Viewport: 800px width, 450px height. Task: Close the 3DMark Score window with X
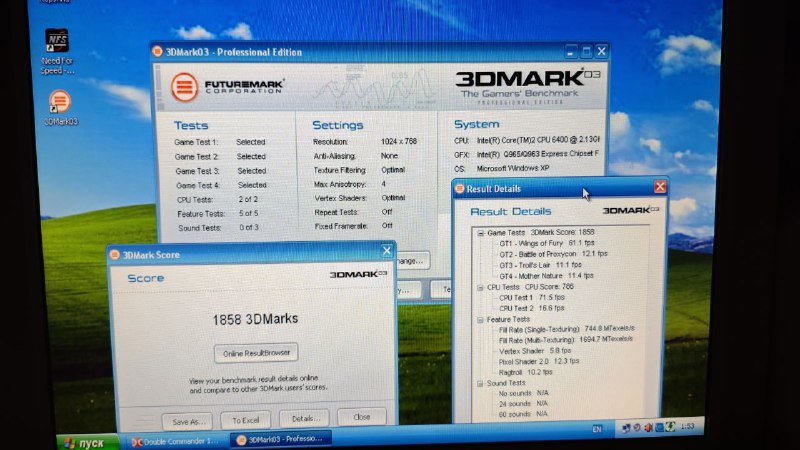point(386,251)
